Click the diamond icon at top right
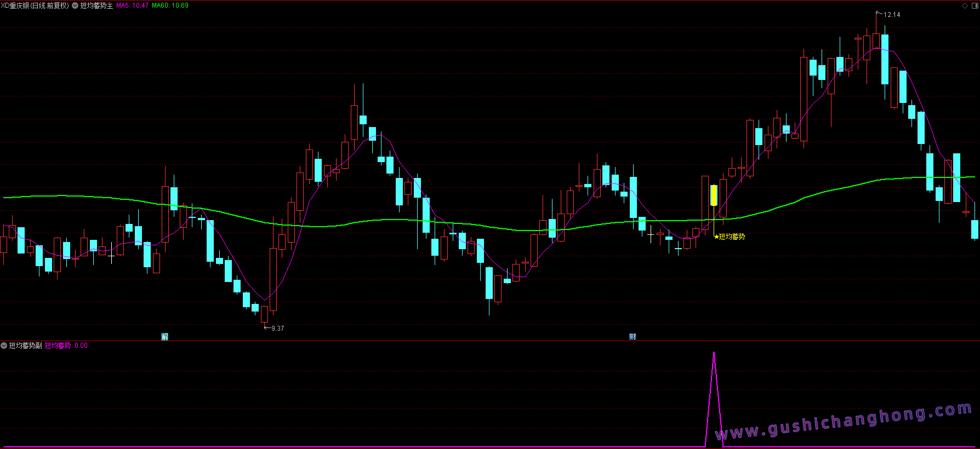 [x=965, y=5]
